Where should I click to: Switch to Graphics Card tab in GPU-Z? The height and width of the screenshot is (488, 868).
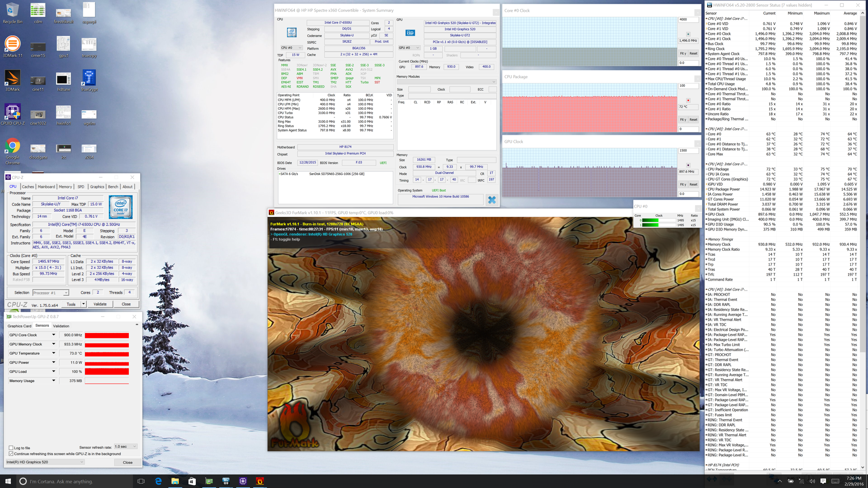click(19, 326)
